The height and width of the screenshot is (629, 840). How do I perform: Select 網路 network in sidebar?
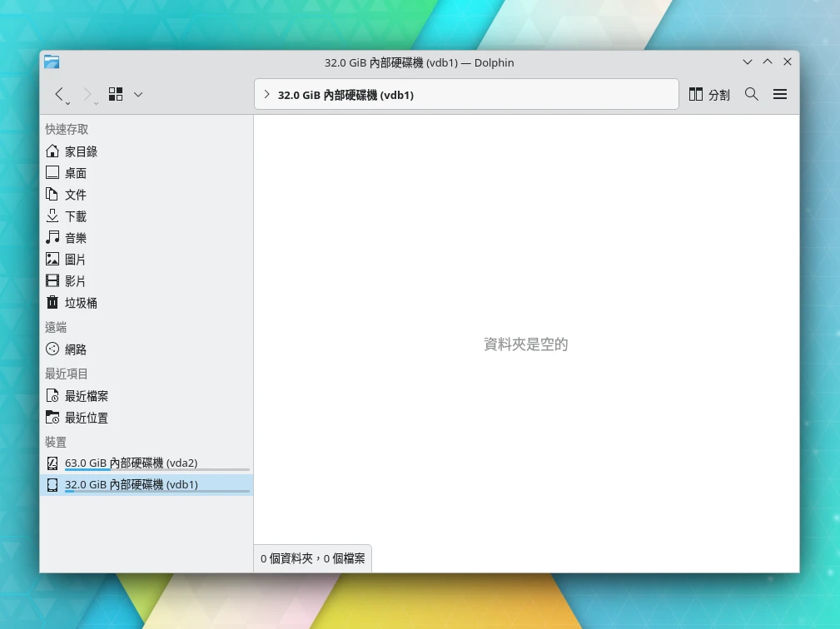(76, 349)
